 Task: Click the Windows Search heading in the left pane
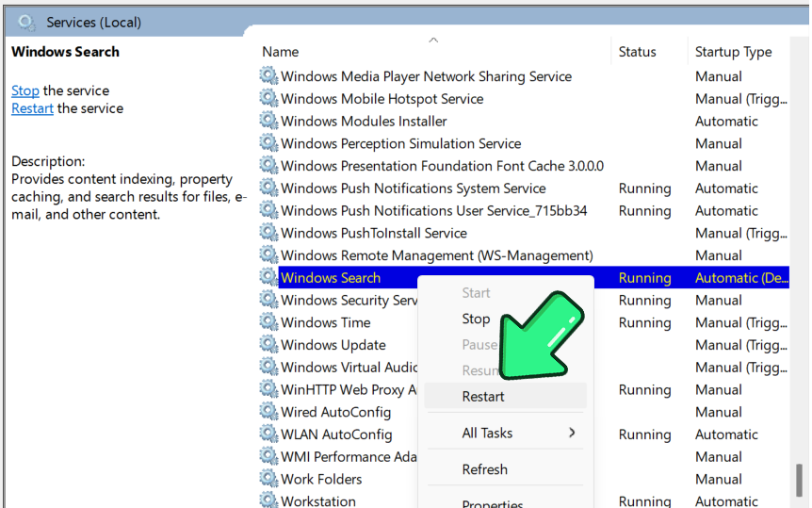[65, 52]
